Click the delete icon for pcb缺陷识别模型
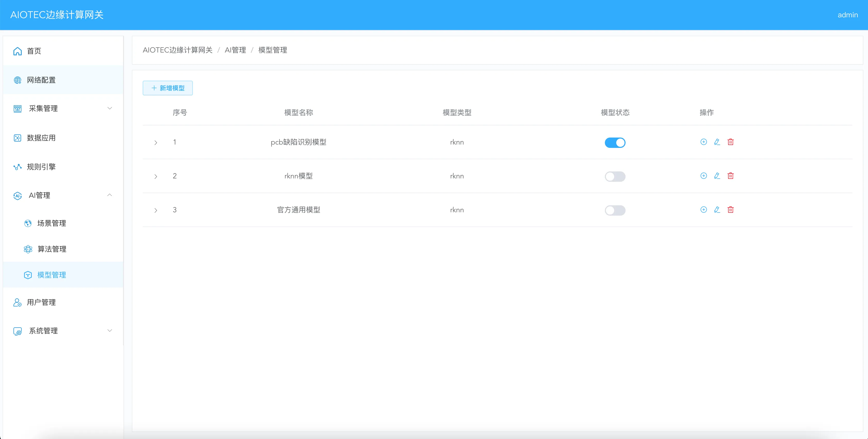This screenshot has width=868, height=439. coord(730,142)
